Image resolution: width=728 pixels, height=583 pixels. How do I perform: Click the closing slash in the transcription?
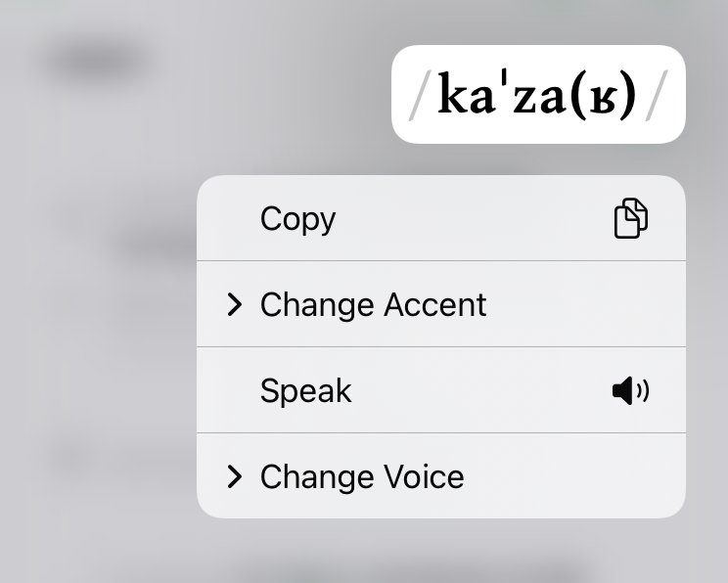point(657,95)
